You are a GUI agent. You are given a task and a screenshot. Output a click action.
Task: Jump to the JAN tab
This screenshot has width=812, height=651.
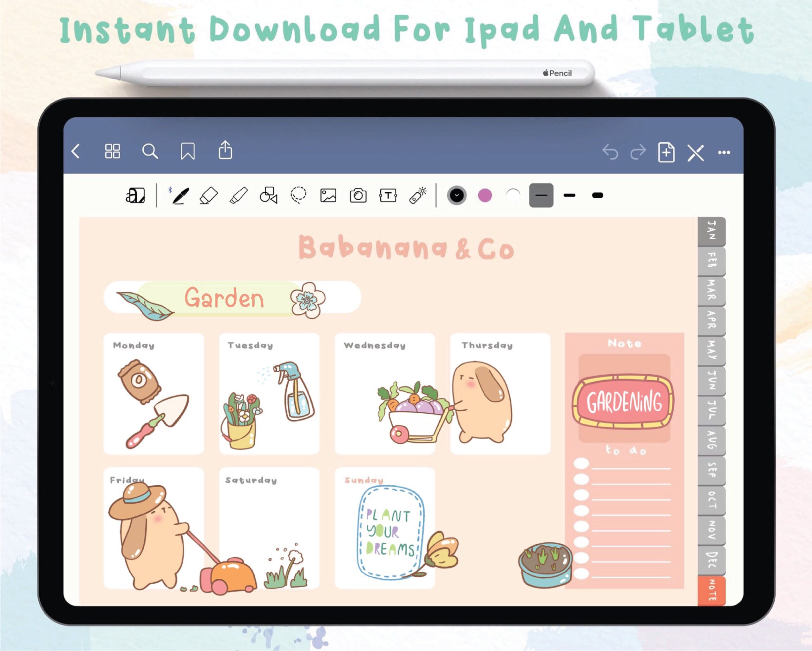[711, 231]
